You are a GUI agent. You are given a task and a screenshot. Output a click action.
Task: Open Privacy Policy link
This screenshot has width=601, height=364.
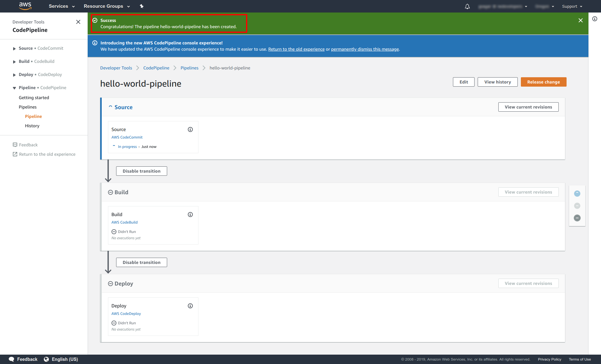[549, 359]
